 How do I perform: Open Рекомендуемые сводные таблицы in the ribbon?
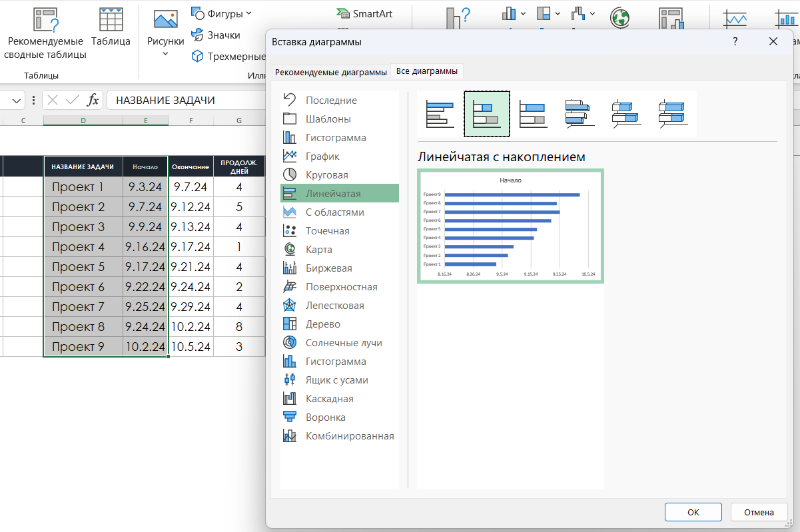pyautogui.click(x=45, y=33)
